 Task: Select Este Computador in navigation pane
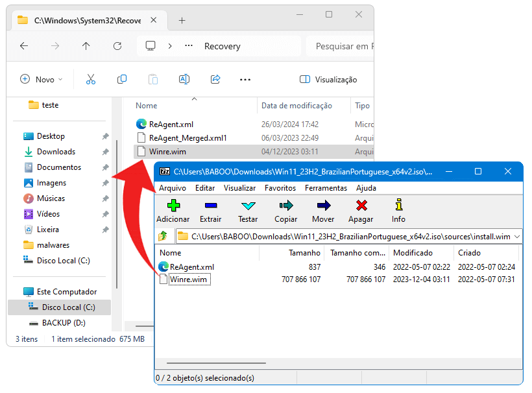pos(66,292)
